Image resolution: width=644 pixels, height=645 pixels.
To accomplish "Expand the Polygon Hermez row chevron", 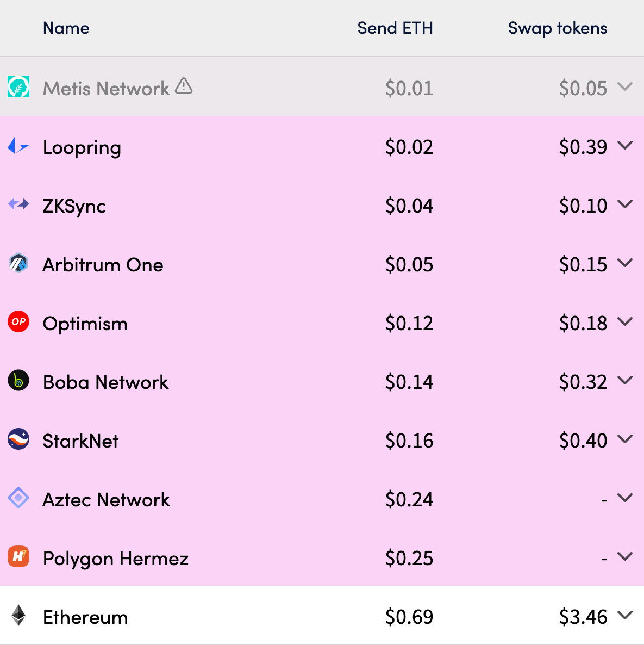I will pyautogui.click(x=626, y=556).
